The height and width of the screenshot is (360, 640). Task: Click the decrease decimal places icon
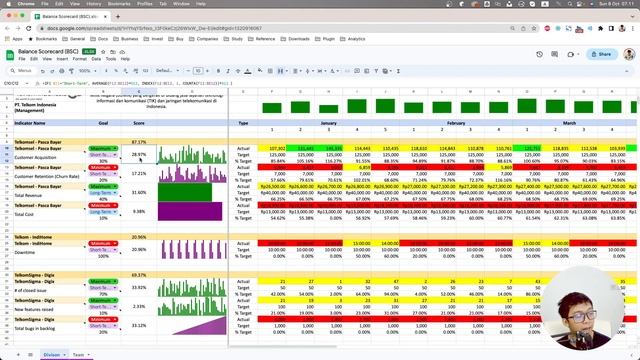pos(126,71)
